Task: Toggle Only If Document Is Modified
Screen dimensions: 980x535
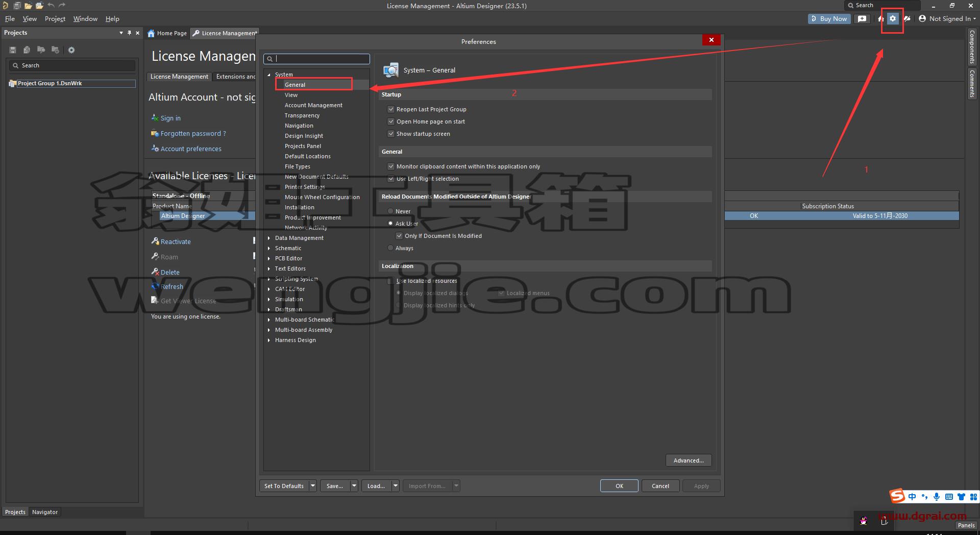Action: 399,236
